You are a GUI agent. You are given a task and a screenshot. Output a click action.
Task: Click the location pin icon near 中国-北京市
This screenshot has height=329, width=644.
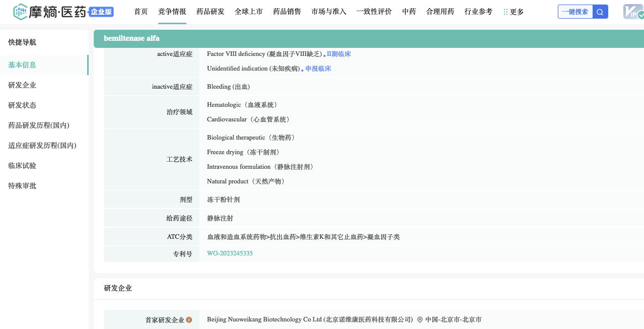pyautogui.click(x=420, y=319)
